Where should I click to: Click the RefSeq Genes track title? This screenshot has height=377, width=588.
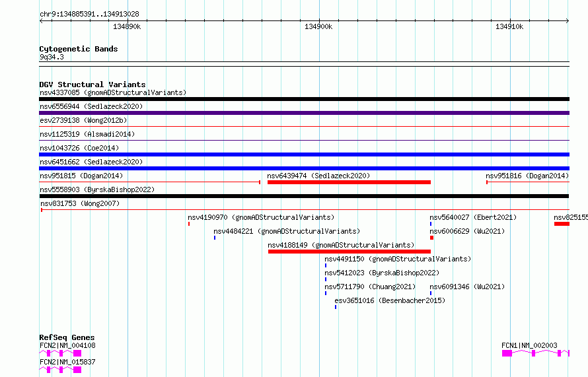click(x=67, y=337)
